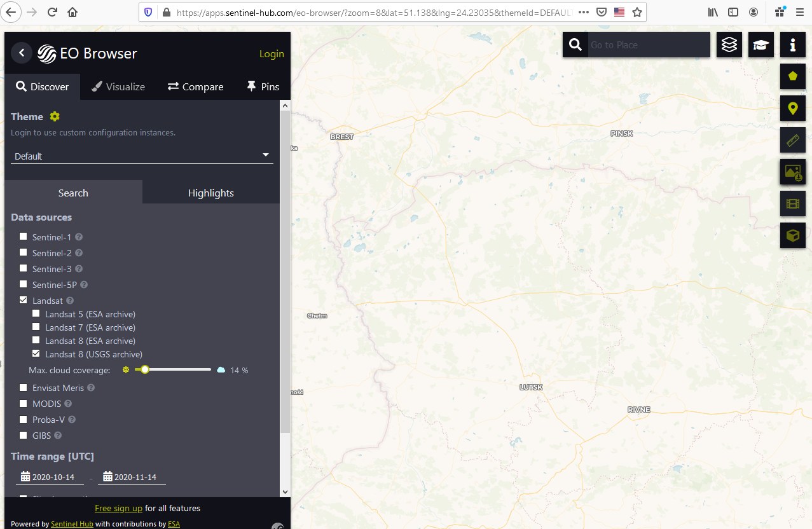Open the start date 2020-10-14 picker
The height and width of the screenshot is (529, 812).
48,477
